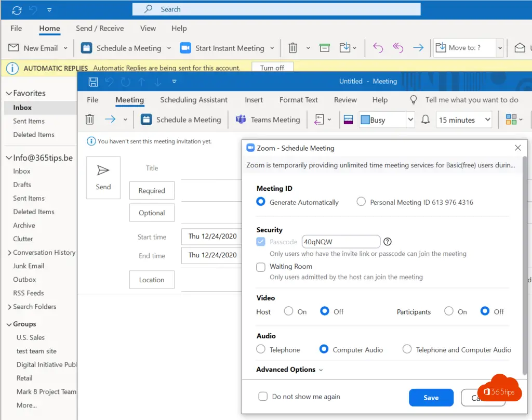The width and height of the screenshot is (532, 420).
Task: Open the Busy show-as dropdown
Action: pyautogui.click(x=410, y=120)
